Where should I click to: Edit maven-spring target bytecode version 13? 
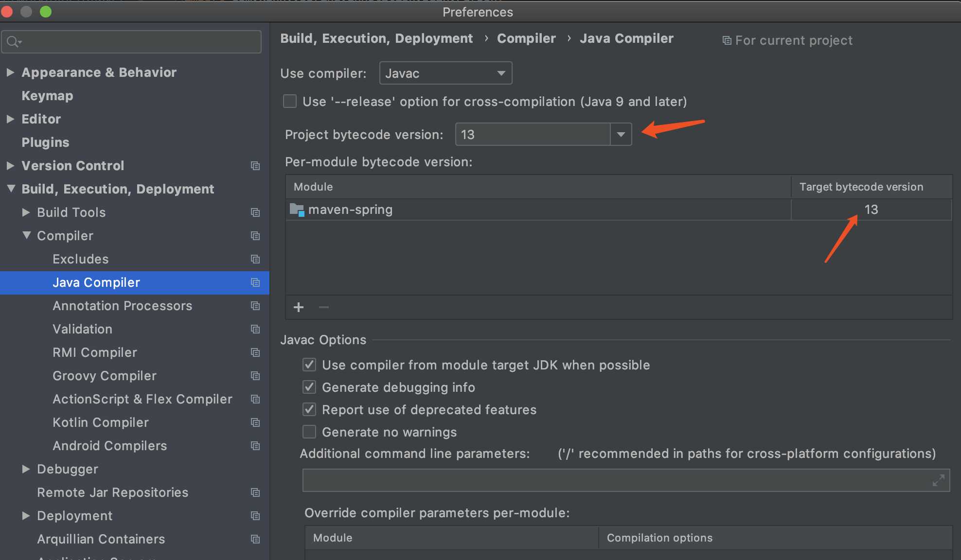pyautogui.click(x=871, y=210)
